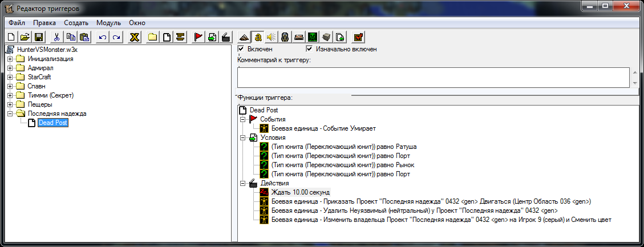Open the Sound Editor speaker icon
644x247 pixels.
(270, 38)
